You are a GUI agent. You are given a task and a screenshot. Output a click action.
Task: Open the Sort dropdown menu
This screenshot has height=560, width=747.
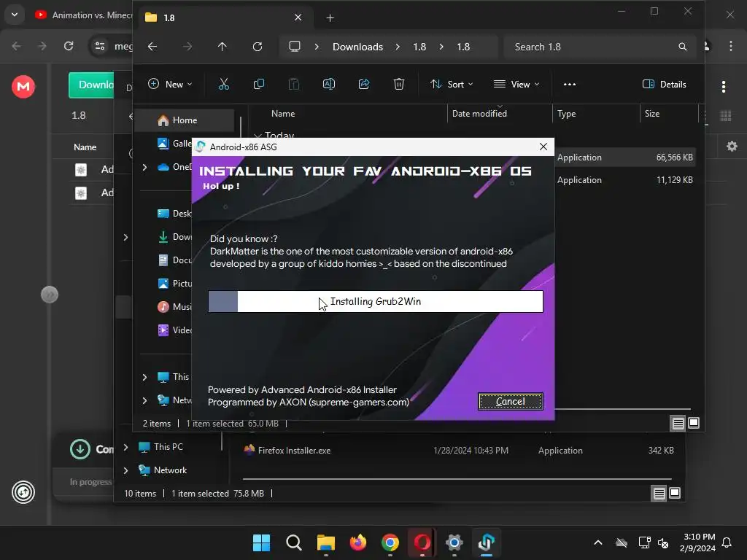tap(451, 85)
